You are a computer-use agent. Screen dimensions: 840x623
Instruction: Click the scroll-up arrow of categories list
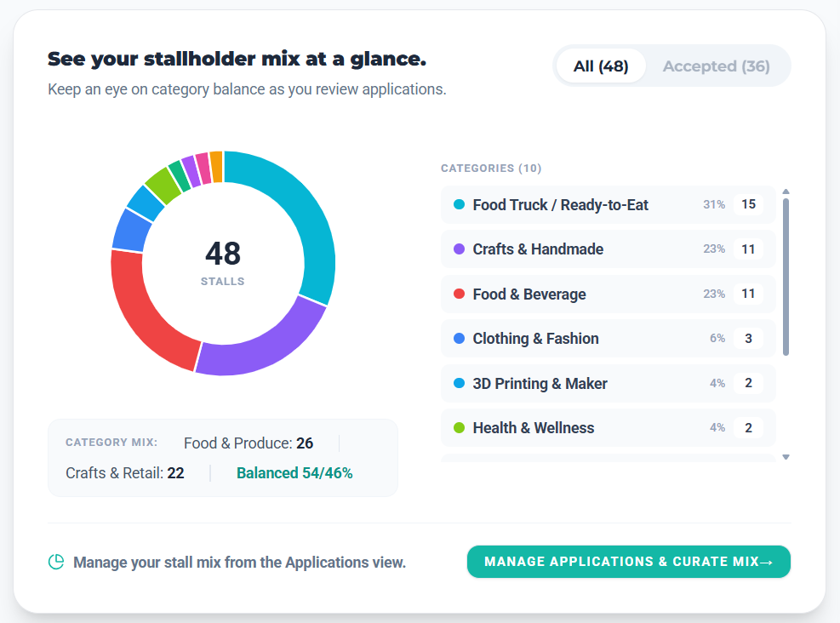786,191
